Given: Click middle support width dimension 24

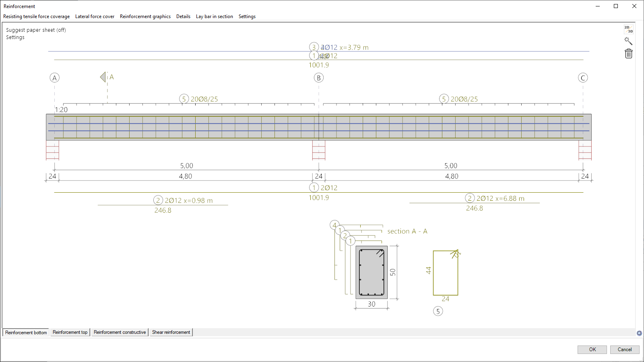Looking at the screenshot, I should click(x=319, y=176).
